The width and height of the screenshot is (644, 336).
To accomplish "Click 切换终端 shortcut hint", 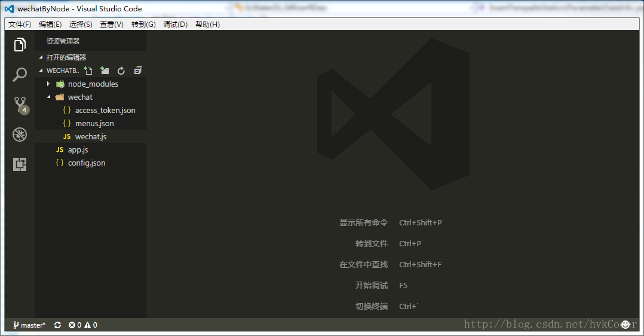I will point(372,306).
